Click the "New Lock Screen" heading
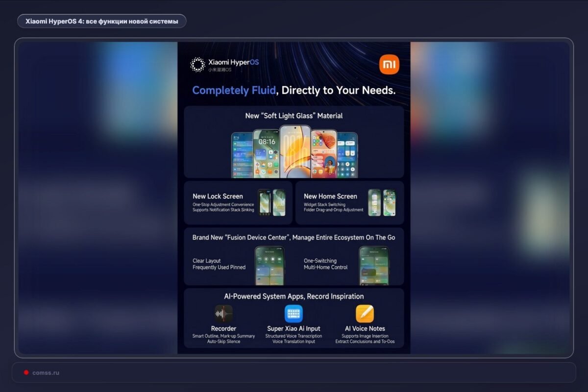The image size is (588, 392). click(x=218, y=196)
